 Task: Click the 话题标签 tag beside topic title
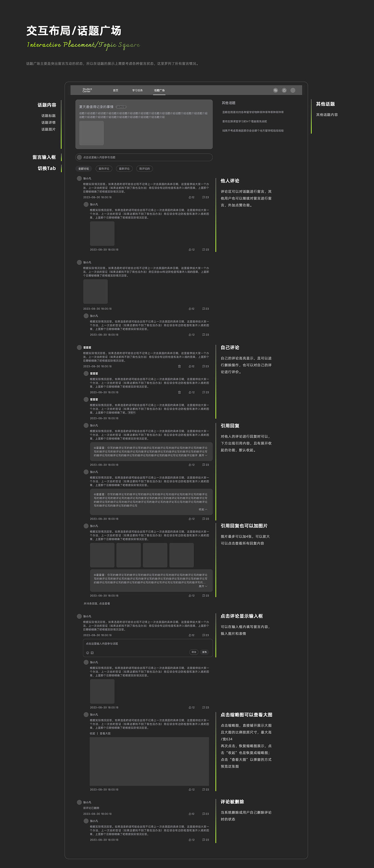[121, 107]
